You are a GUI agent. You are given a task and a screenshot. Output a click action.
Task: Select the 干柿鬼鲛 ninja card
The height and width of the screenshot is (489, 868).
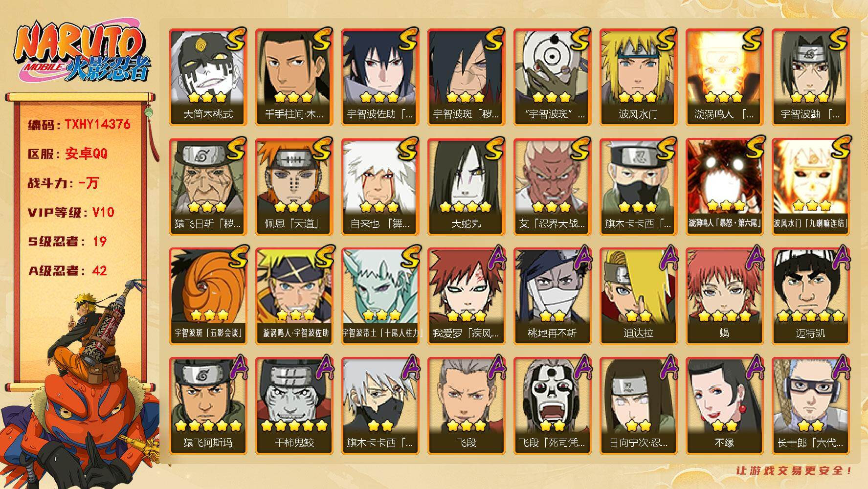click(x=294, y=406)
